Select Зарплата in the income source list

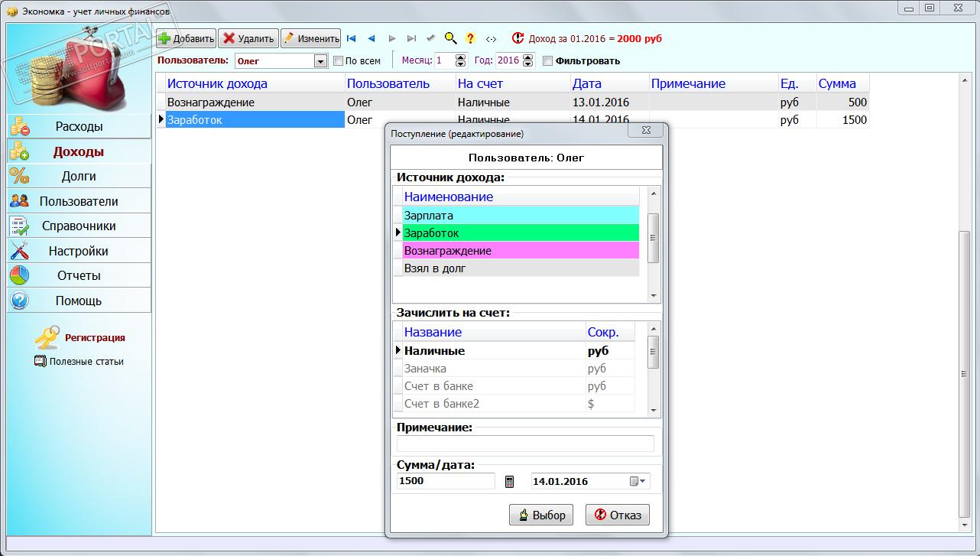click(521, 216)
